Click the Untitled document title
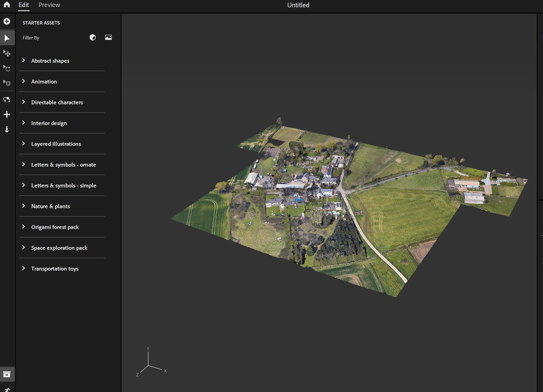The width and height of the screenshot is (543, 392). point(298,5)
